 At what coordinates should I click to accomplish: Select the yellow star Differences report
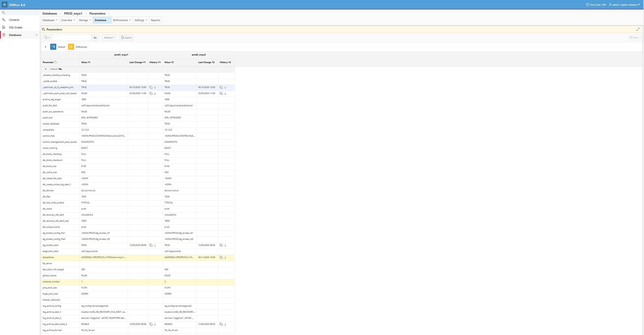pos(71,47)
